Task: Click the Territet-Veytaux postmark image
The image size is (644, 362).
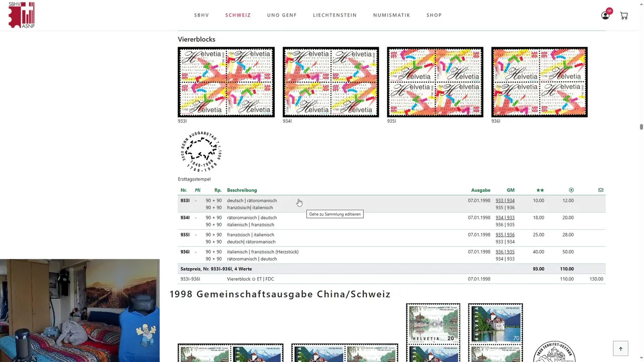Action: (554, 351)
